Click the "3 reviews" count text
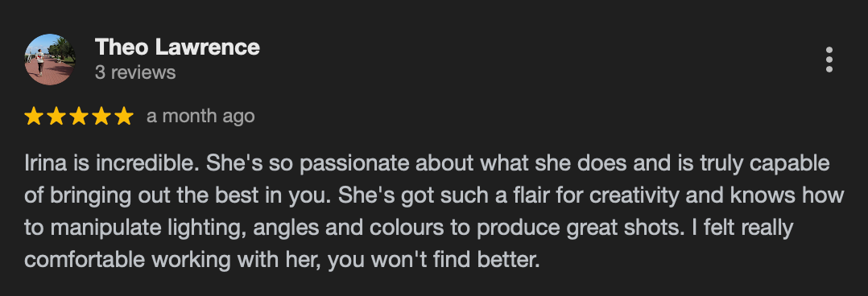The height and width of the screenshot is (296, 868). click(x=135, y=72)
